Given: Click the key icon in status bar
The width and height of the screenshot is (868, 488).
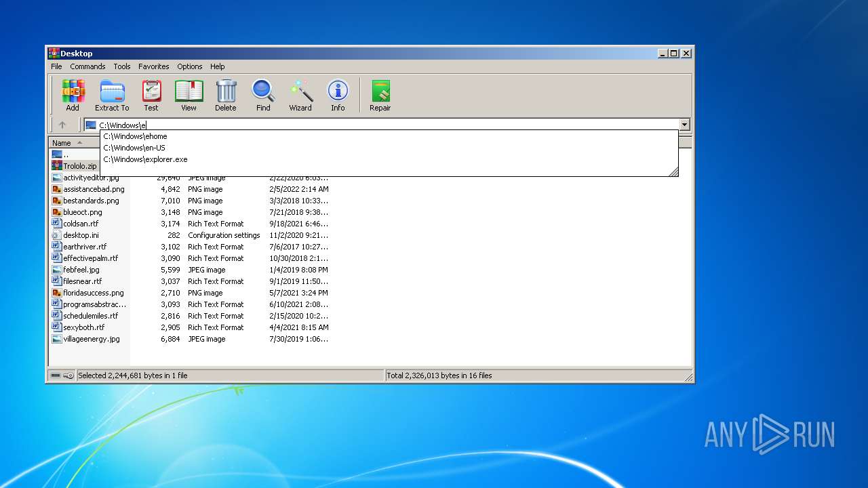Looking at the screenshot, I should 68,375.
